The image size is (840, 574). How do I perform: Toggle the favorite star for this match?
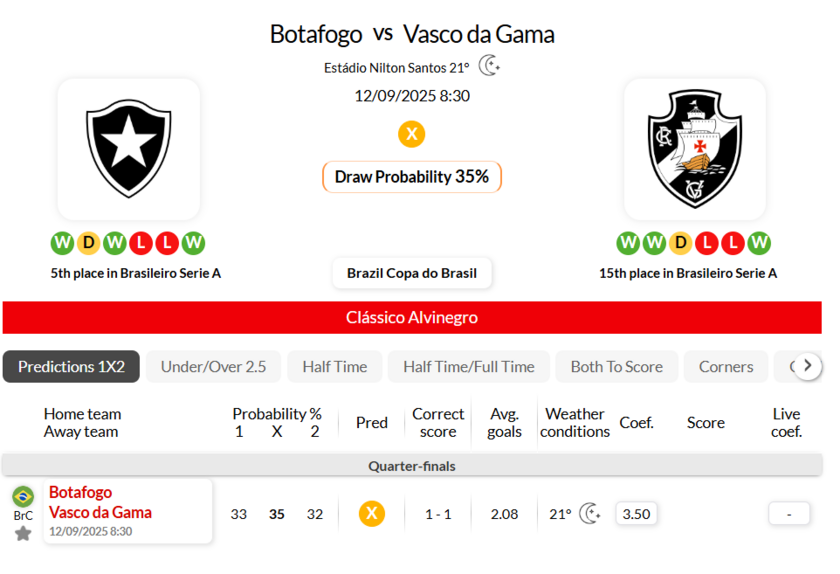23,533
